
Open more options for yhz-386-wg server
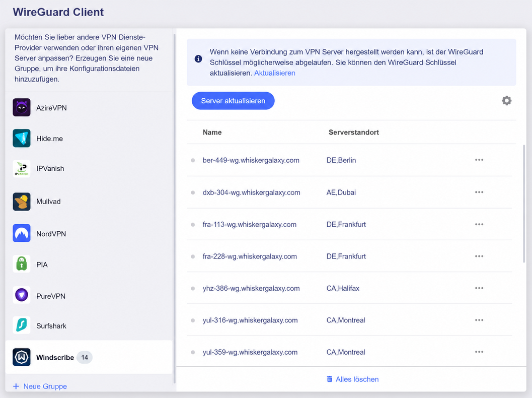[479, 288]
